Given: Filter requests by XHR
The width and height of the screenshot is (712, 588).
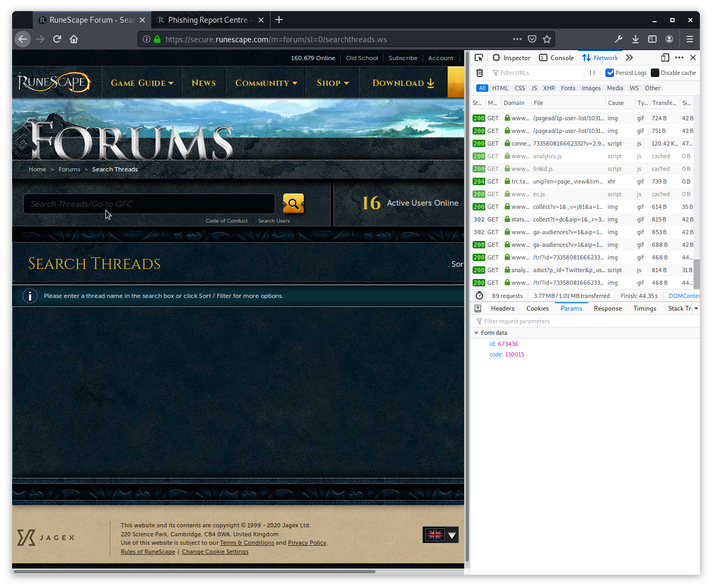Looking at the screenshot, I should tap(549, 88).
